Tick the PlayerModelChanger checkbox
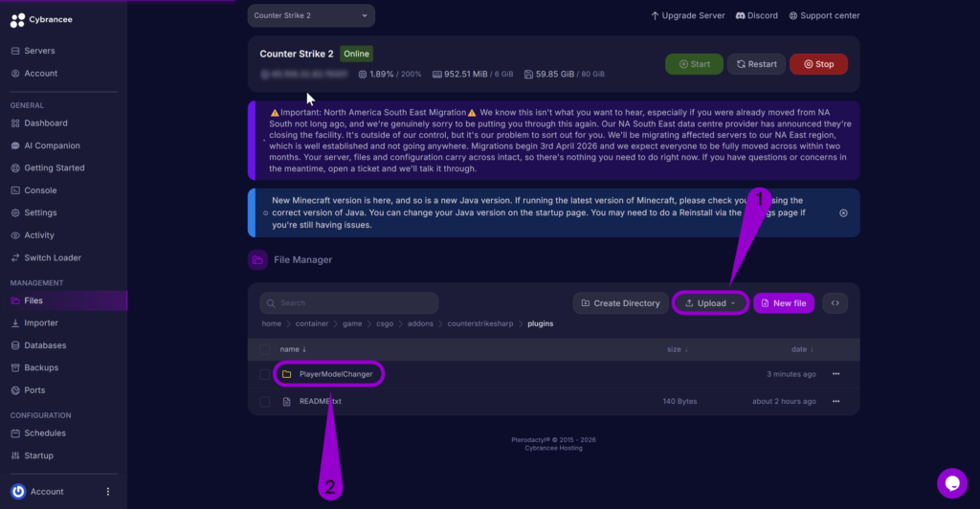The width and height of the screenshot is (980, 509). (265, 374)
